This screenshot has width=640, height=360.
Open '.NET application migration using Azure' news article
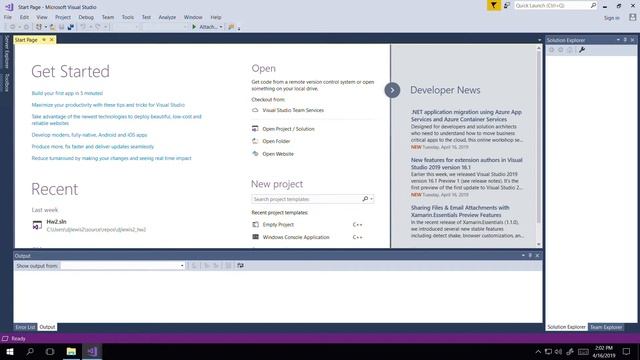tap(466, 116)
